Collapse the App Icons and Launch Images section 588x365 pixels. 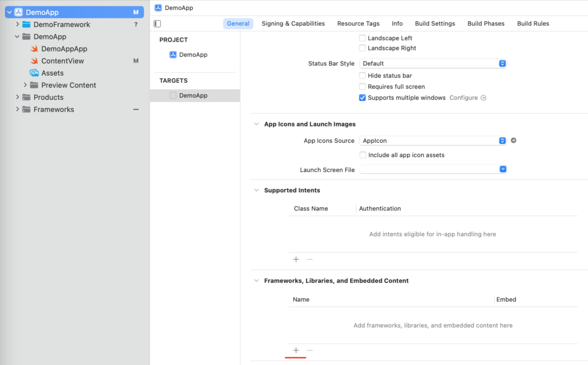257,124
